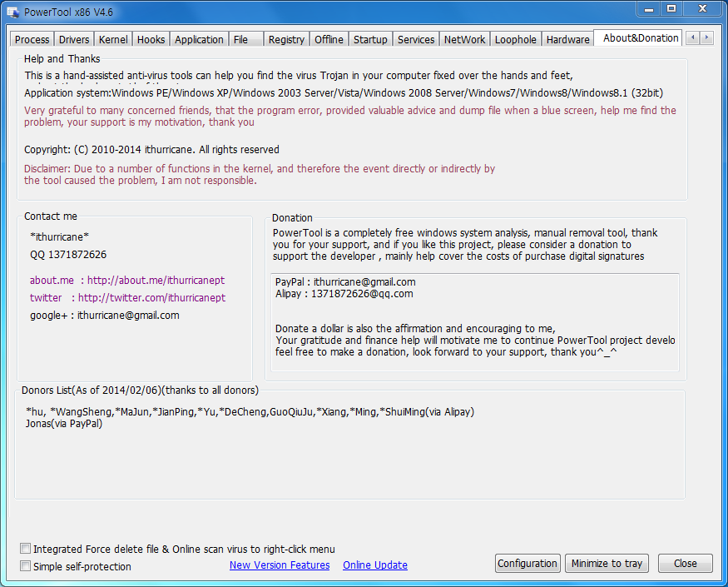Open the Online Update link
Viewport: 728px width, 587px height.
coord(375,565)
